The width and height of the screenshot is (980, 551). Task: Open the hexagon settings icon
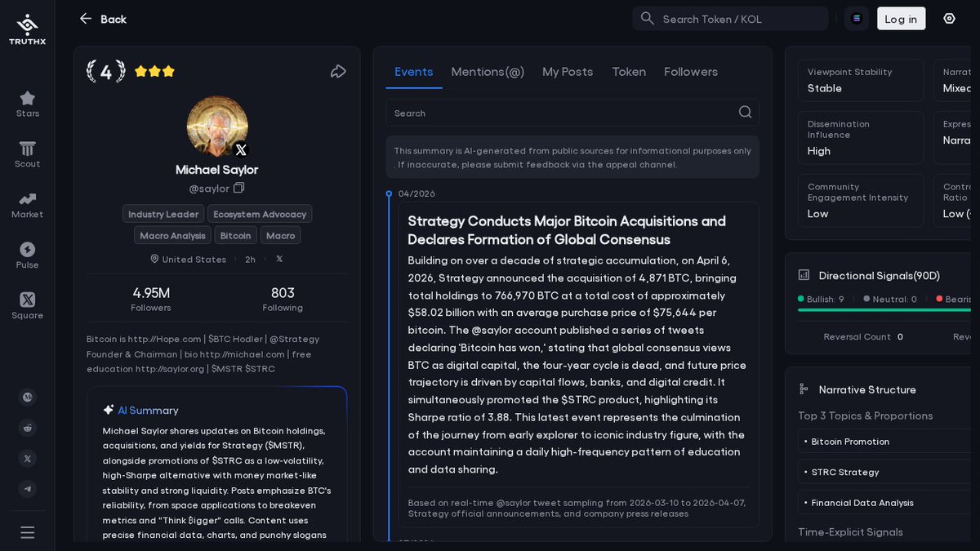[x=949, y=19]
